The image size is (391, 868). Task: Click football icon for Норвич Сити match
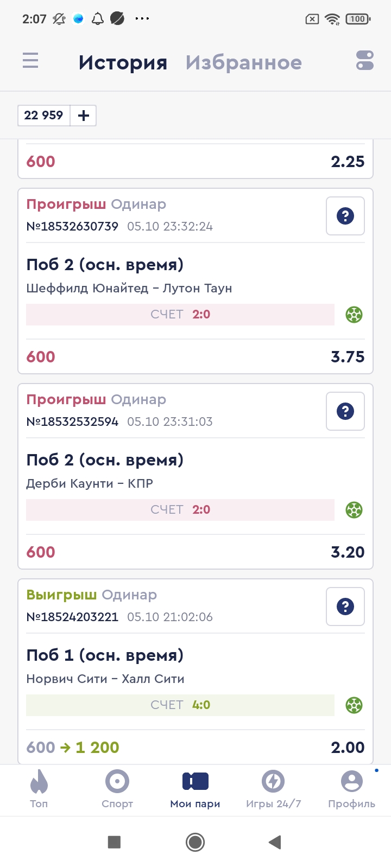coord(354,705)
